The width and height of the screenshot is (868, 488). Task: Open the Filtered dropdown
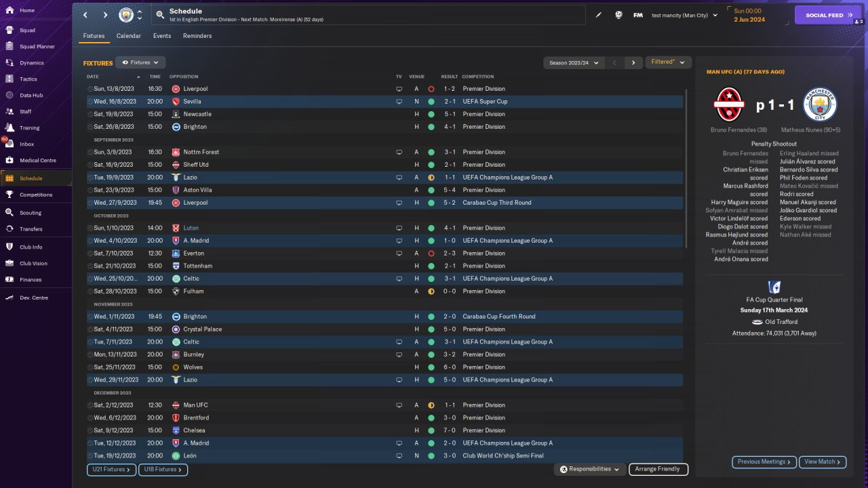668,62
